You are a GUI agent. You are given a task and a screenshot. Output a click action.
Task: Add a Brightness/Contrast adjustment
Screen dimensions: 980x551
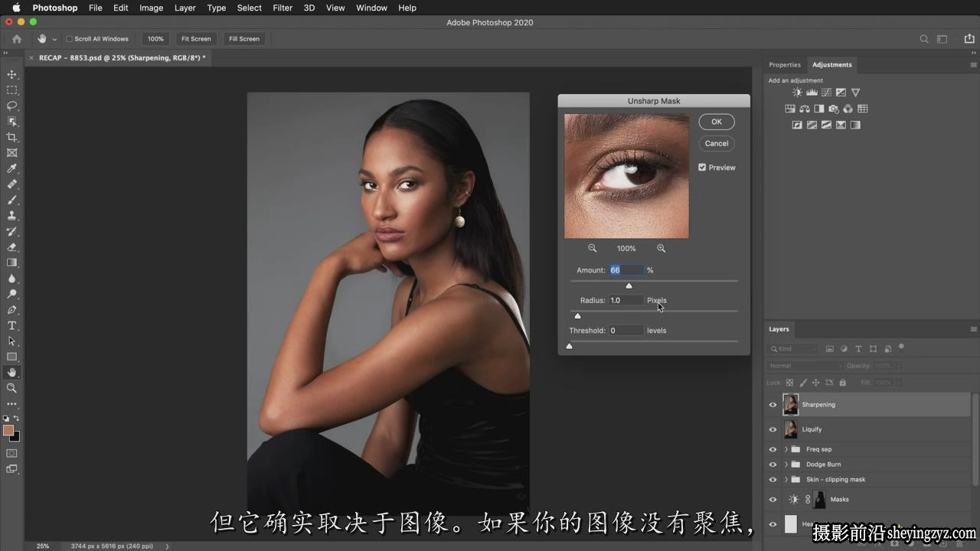coord(797,93)
